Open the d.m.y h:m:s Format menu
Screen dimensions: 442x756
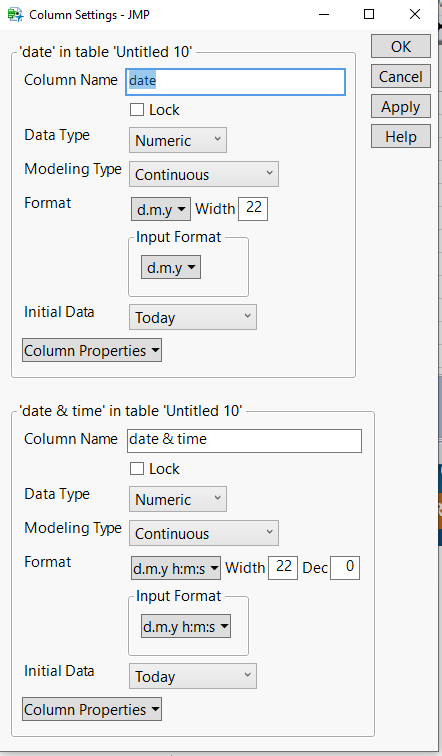click(x=176, y=568)
